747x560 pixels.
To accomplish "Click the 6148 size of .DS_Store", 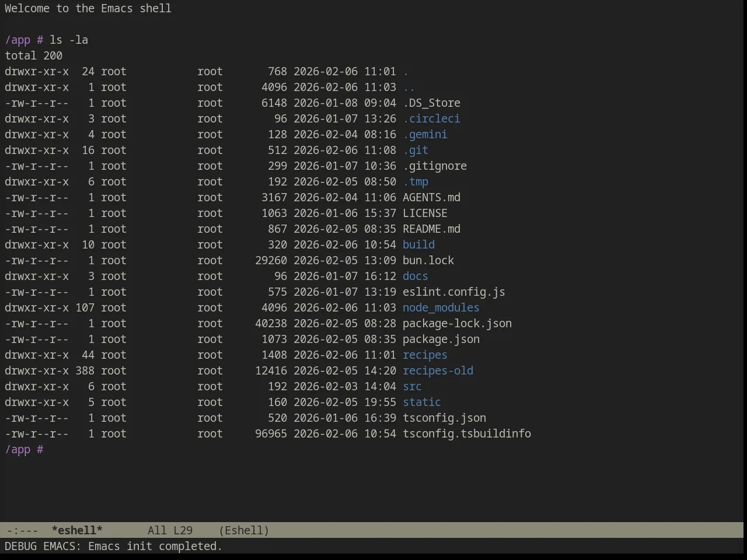I will pyautogui.click(x=274, y=103).
